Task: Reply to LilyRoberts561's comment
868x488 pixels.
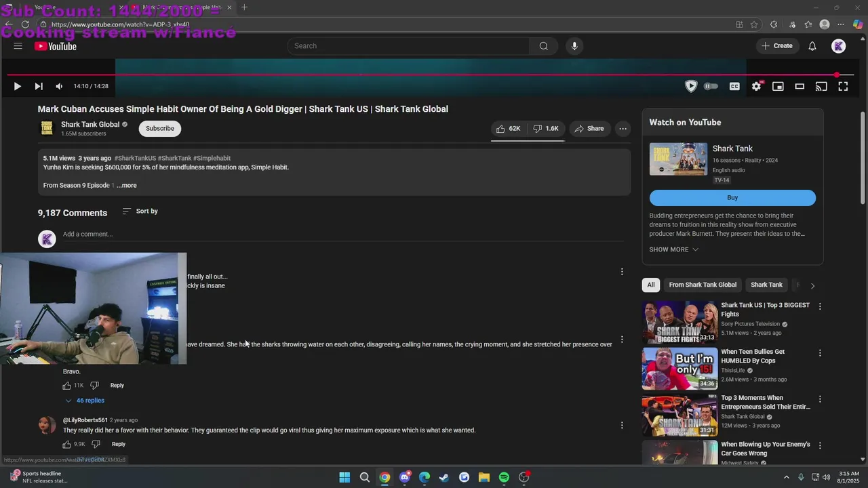Action: click(x=119, y=445)
